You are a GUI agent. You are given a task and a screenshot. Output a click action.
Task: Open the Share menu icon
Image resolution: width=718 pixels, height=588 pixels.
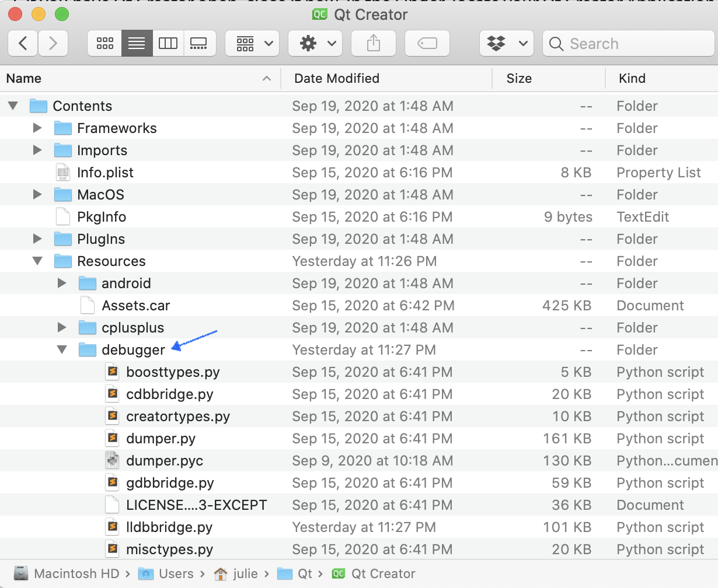coord(373,43)
